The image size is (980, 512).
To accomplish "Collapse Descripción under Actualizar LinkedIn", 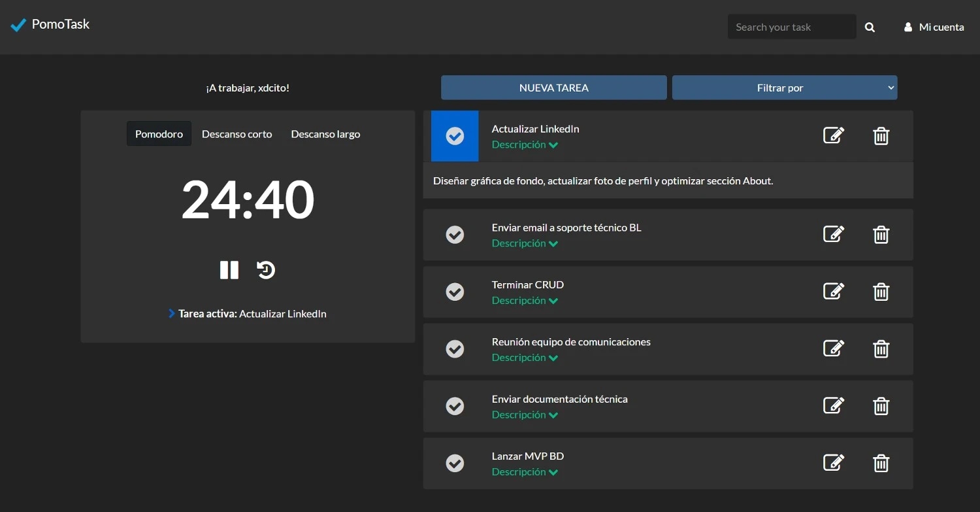I will (x=525, y=145).
